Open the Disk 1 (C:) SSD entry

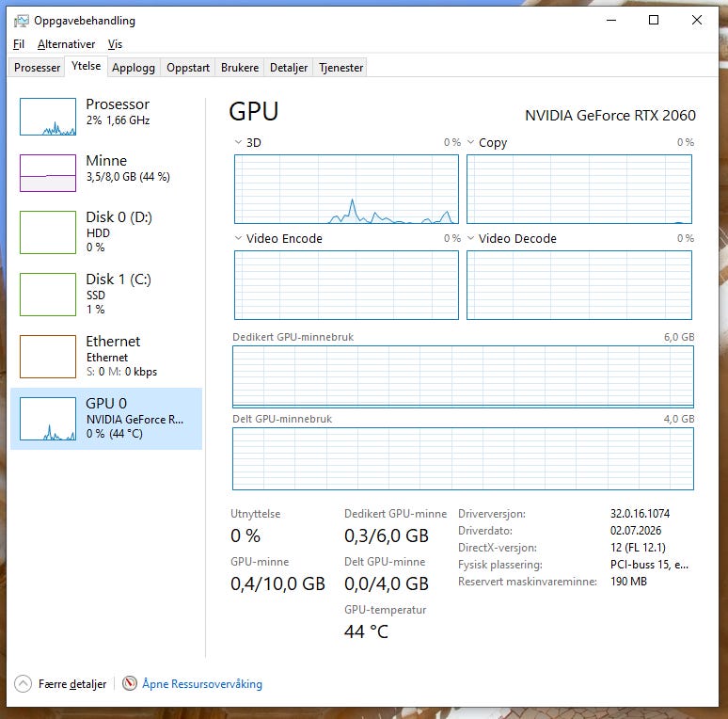(106, 294)
